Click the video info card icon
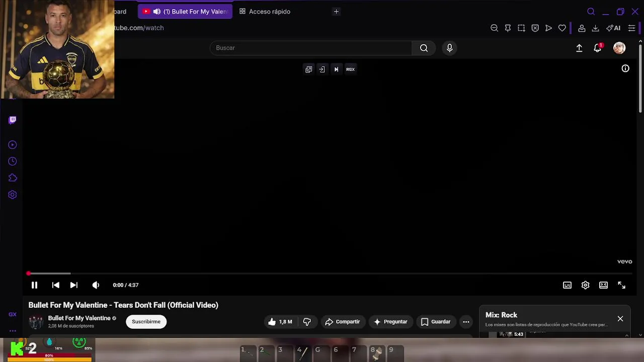Viewport: 644px width, 362px height. pos(625,68)
